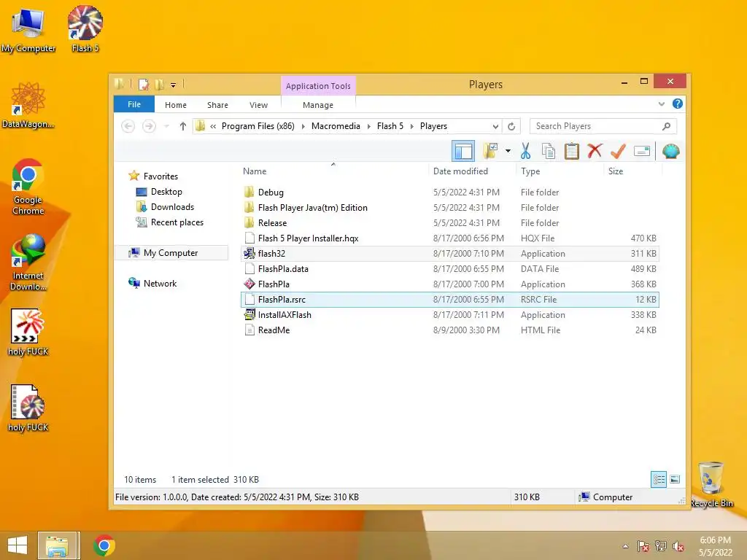The width and height of the screenshot is (747, 560).
Task: Select Downloads in navigation pane
Action: coord(172,206)
